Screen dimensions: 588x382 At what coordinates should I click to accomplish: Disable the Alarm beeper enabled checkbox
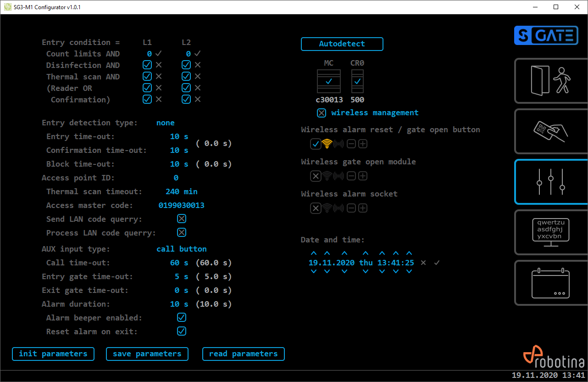click(x=182, y=318)
